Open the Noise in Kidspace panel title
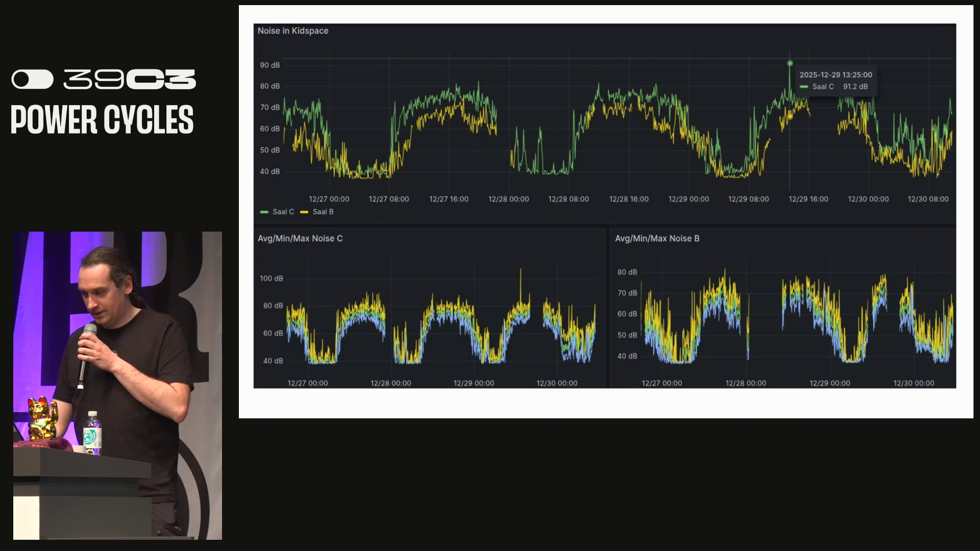This screenshot has width=980, height=551. [292, 31]
